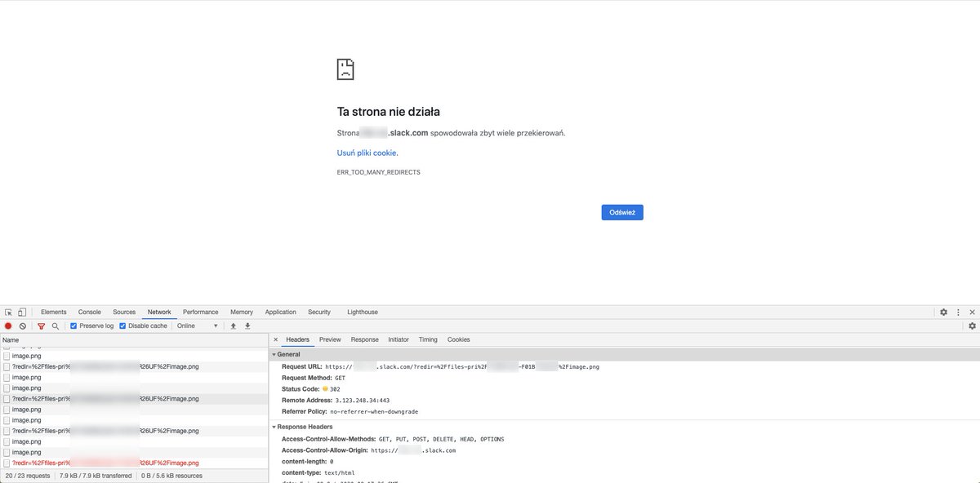
Task: Close the DevTools panel
Action: [x=972, y=312]
